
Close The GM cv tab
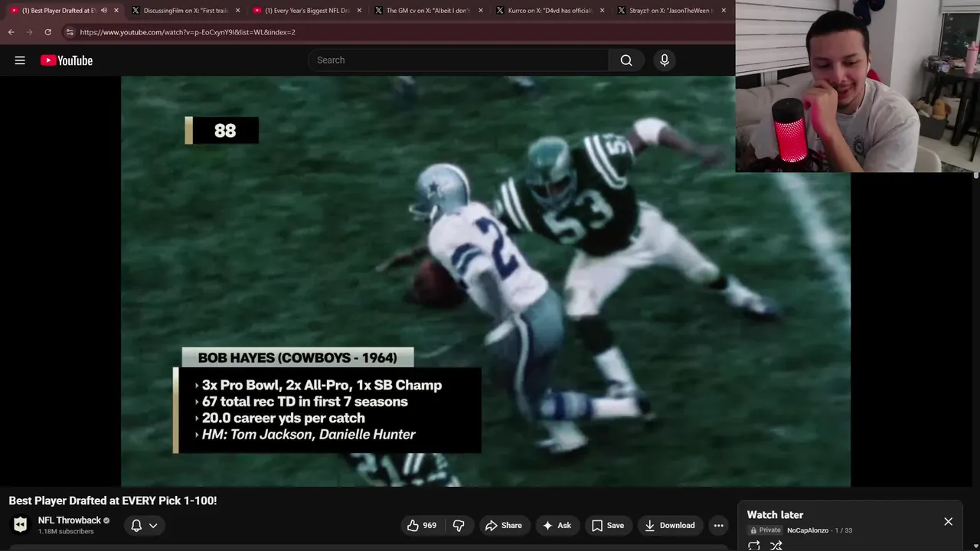(481, 11)
